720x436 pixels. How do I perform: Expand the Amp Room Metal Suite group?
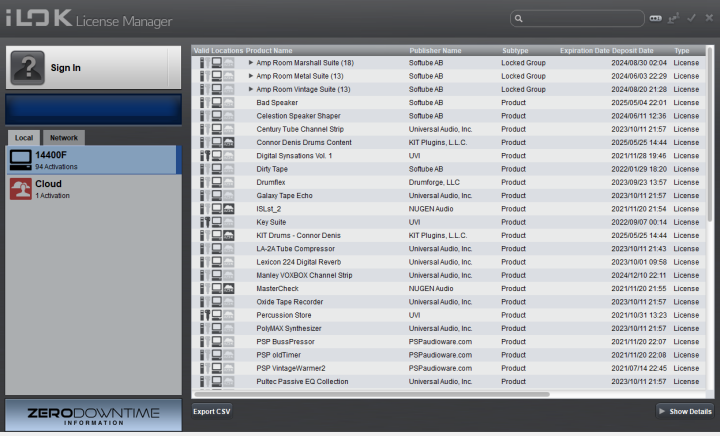[251, 76]
